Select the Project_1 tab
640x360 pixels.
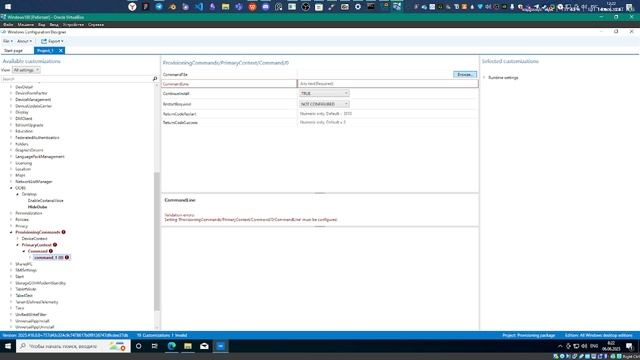(x=45, y=51)
